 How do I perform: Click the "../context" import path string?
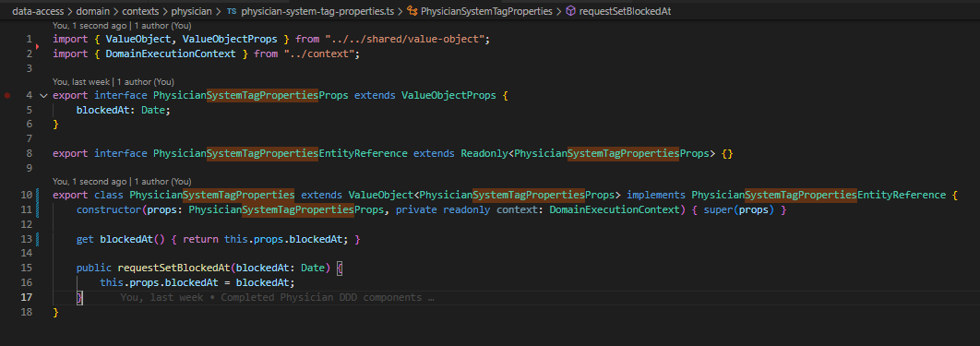(319, 54)
